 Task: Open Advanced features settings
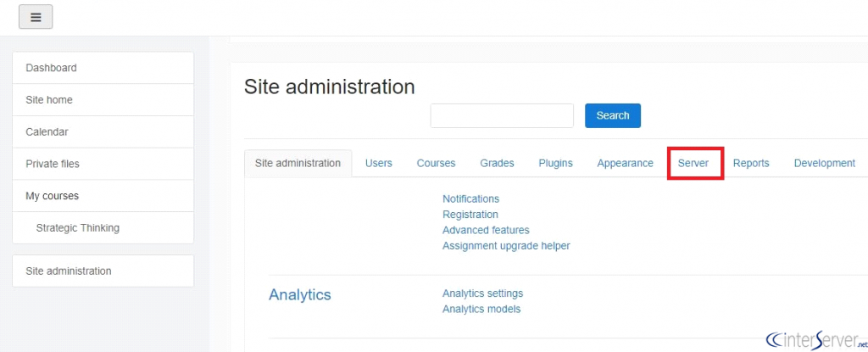click(x=486, y=230)
